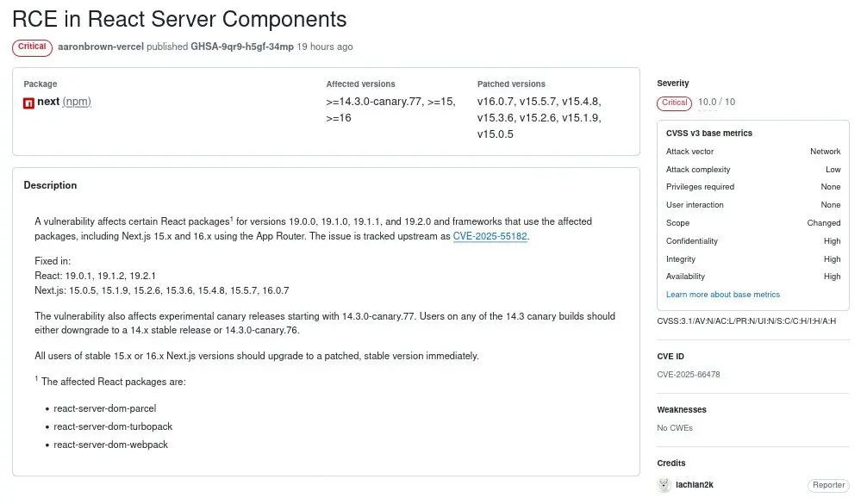The width and height of the screenshot is (867, 504).
Task: Click the Attack vector Network row
Action: point(753,152)
